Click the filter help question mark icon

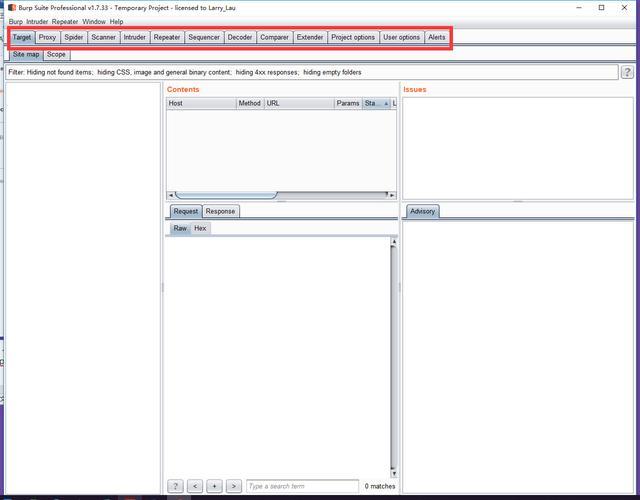pos(627,72)
